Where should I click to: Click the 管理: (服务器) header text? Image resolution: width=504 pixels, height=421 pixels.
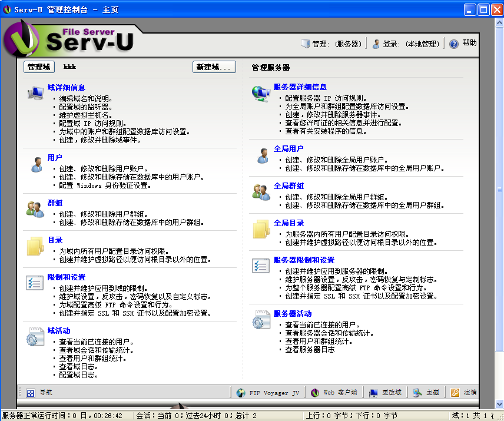pyautogui.click(x=337, y=44)
